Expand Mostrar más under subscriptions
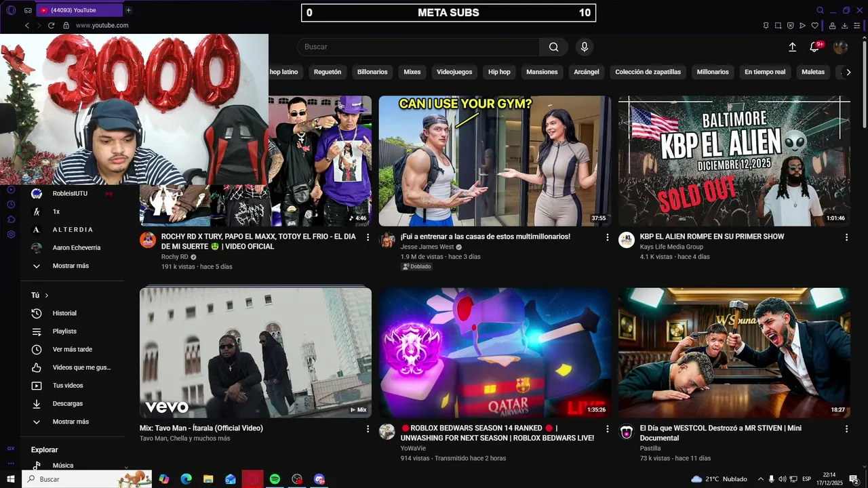Viewport: 868px width, 488px height. pyautogui.click(x=72, y=266)
